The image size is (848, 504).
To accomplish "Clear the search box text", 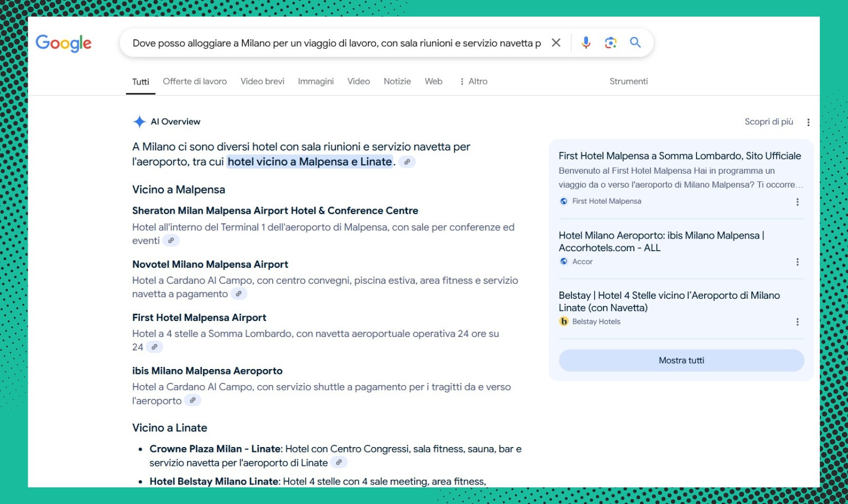I will pyautogui.click(x=556, y=43).
